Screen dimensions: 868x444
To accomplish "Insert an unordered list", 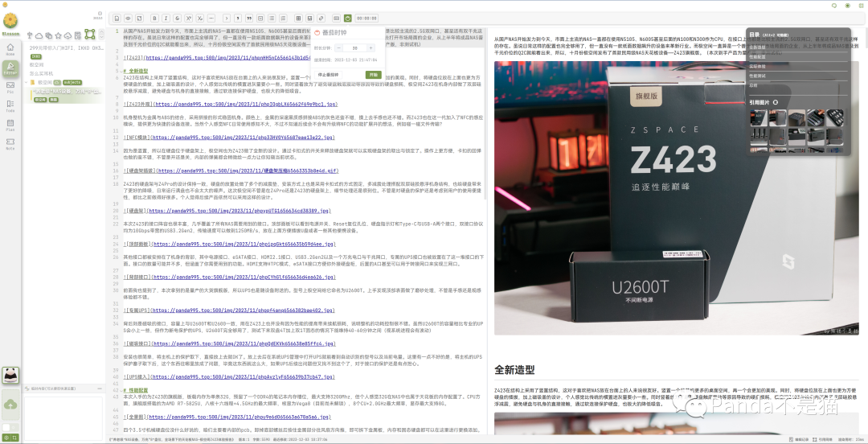I will [x=272, y=18].
